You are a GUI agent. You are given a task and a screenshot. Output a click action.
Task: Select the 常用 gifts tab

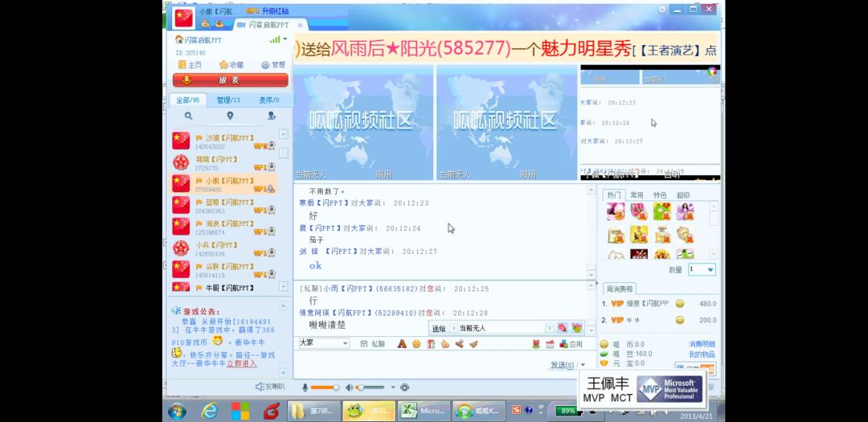[637, 195]
